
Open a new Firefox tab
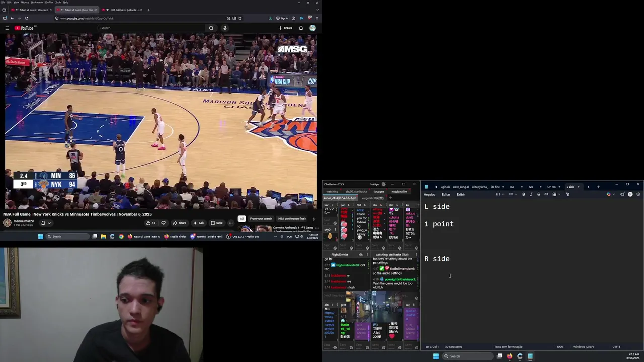coord(148,10)
